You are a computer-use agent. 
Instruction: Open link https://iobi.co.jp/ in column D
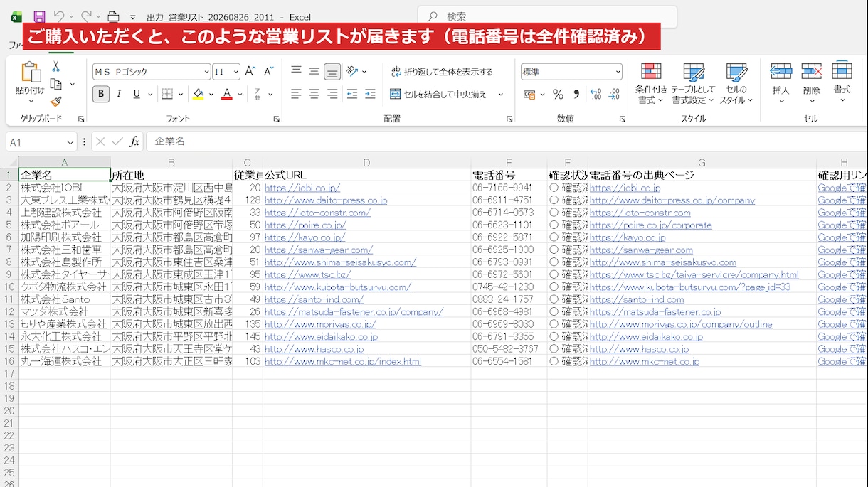[x=302, y=188]
